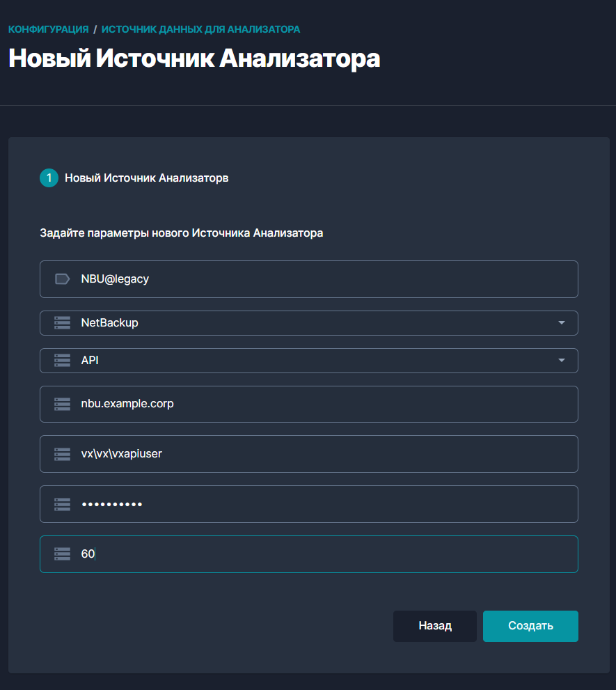The image size is (616, 690).
Task: Click the nbu.example.corp host field
Action: pos(320,404)
